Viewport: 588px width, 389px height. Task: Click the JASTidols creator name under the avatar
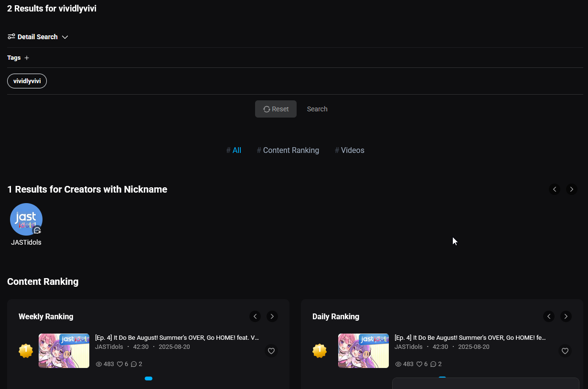26,242
